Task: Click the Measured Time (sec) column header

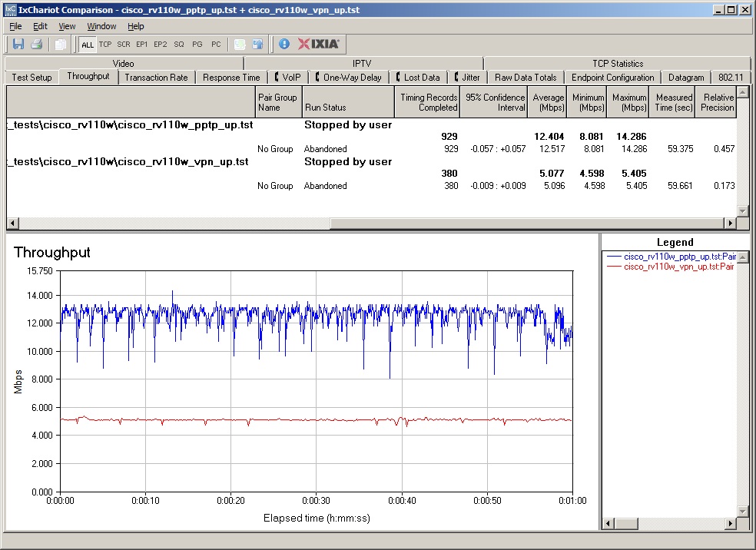Action: tap(672, 102)
